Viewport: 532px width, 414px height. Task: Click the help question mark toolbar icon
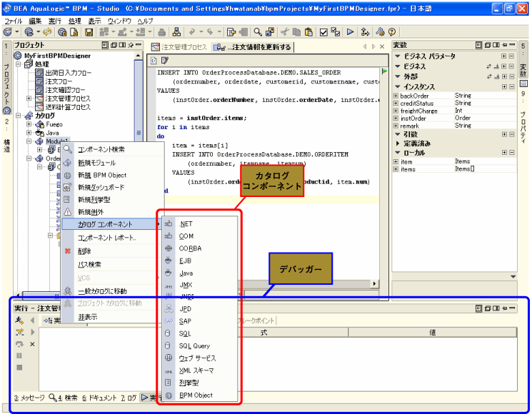392,32
